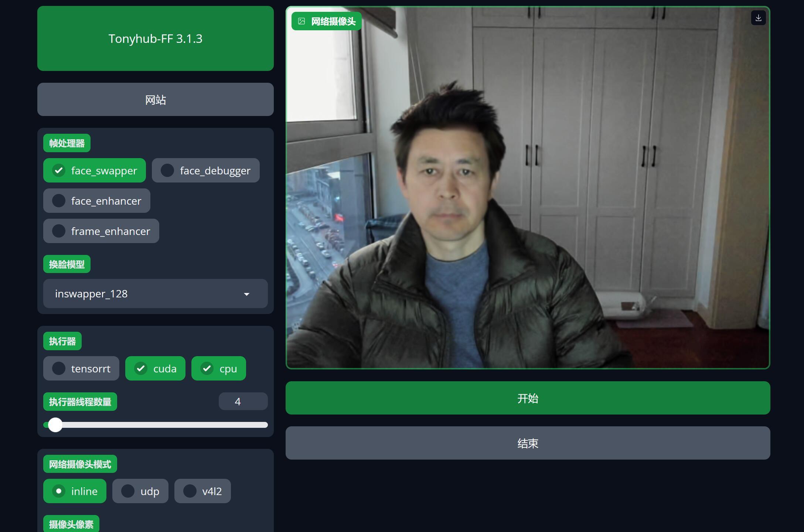Viewport: 804px width, 532px height.
Task: Click the thread count number field showing 4
Action: 243,401
